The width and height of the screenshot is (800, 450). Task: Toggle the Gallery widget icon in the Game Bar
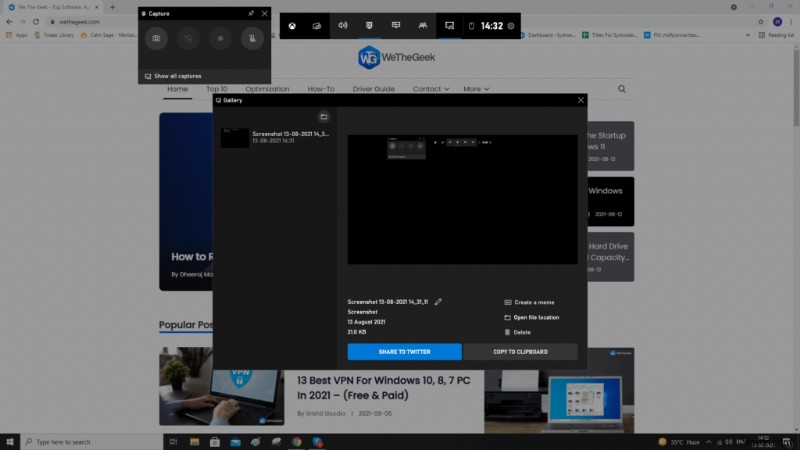[449, 26]
